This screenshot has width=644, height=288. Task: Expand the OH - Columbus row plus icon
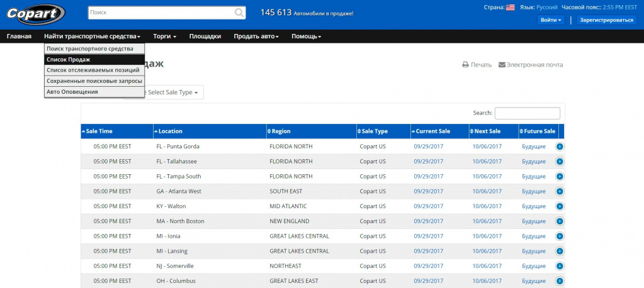pyautogui.click(x=560, y=281)
